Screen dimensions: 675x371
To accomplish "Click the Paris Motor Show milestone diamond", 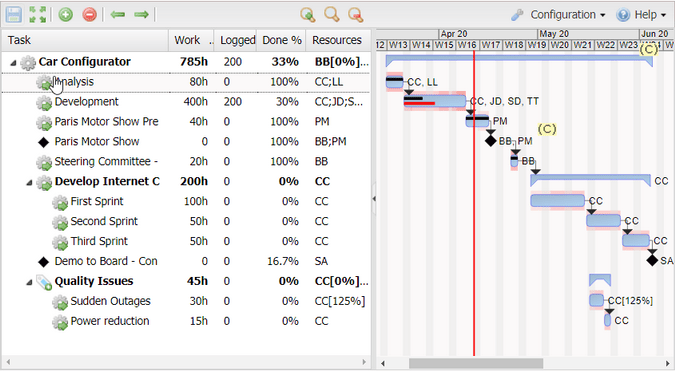I will click(491, 140).
